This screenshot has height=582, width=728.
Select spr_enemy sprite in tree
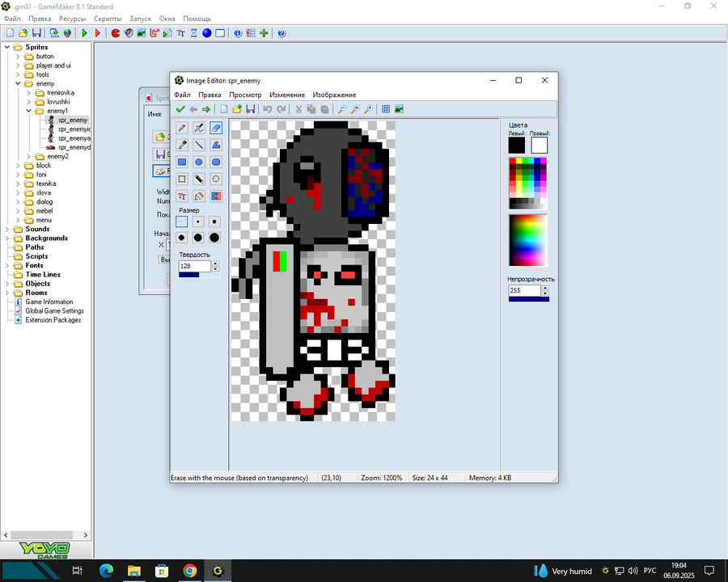pyautogui.click(x=73, y=120)
